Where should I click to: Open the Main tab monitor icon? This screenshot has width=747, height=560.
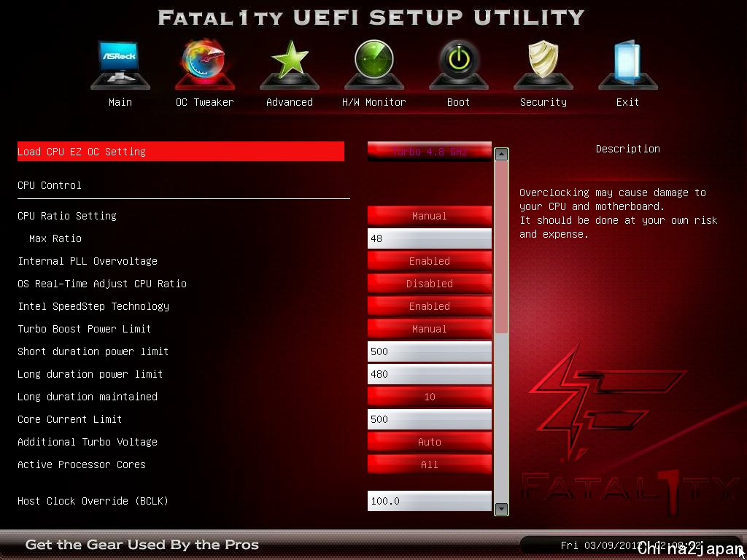pos(120,65)
